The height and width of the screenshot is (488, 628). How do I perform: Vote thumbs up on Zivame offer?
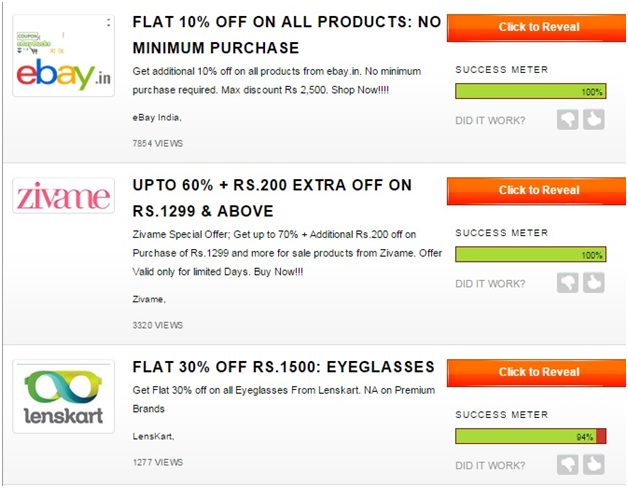tap(594, 283)
